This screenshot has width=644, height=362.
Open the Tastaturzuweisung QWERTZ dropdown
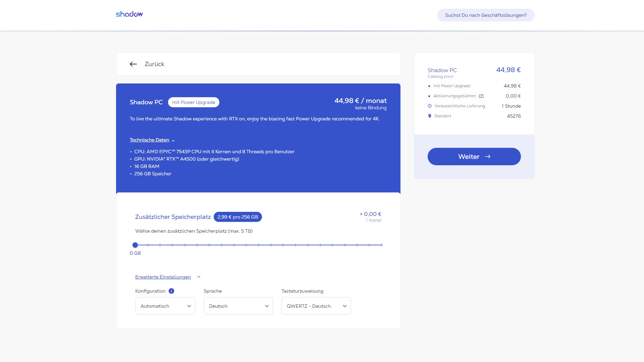click(x=316, y=306)
